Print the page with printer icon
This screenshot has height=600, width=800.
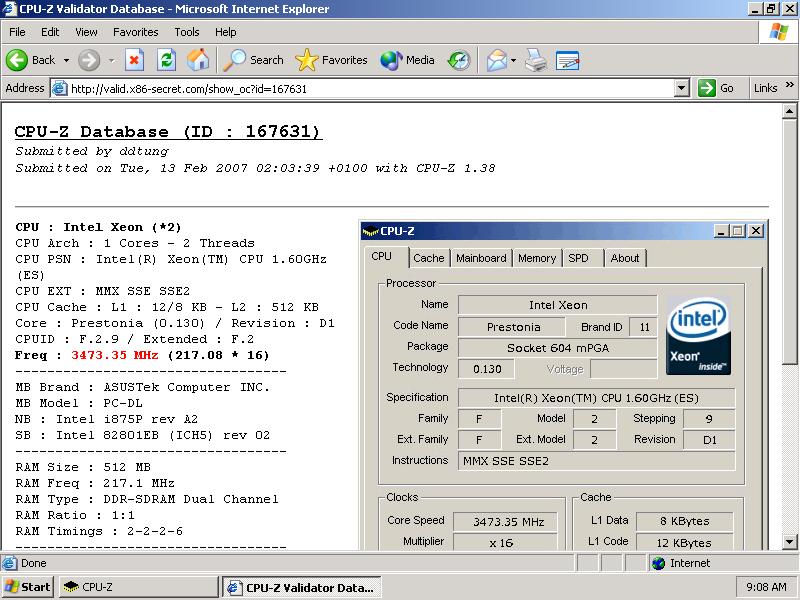pyautogui.click(x=536, y=60)
